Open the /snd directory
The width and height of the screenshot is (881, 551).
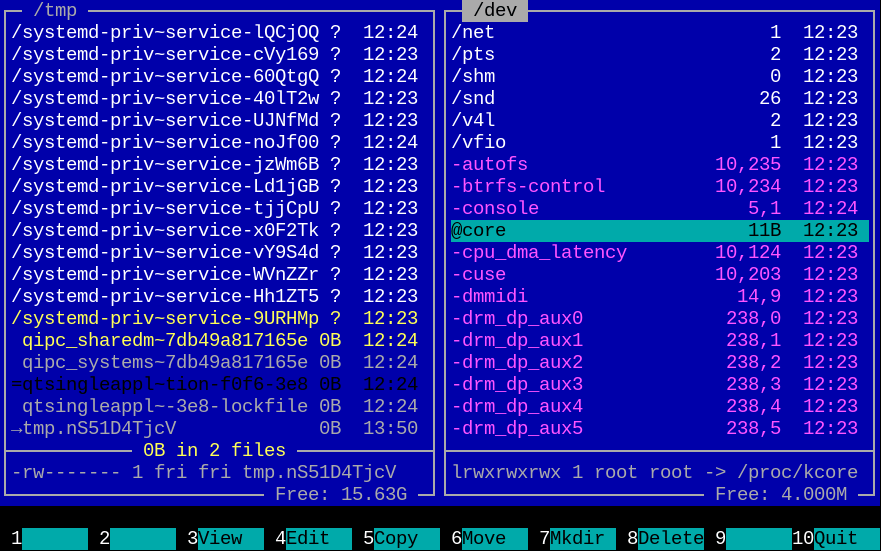[x=473, y=98]
